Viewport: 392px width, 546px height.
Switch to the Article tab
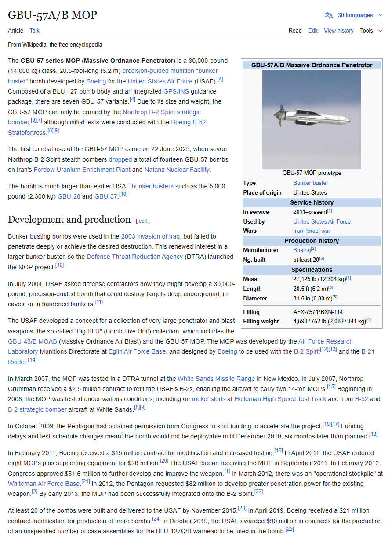tap(15, 30)
